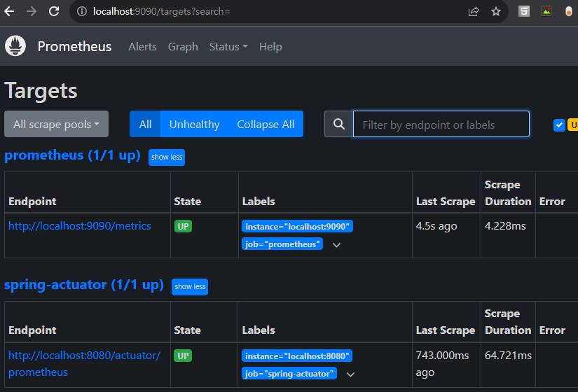Click the Prometheus torch logo

coord(15,46)
